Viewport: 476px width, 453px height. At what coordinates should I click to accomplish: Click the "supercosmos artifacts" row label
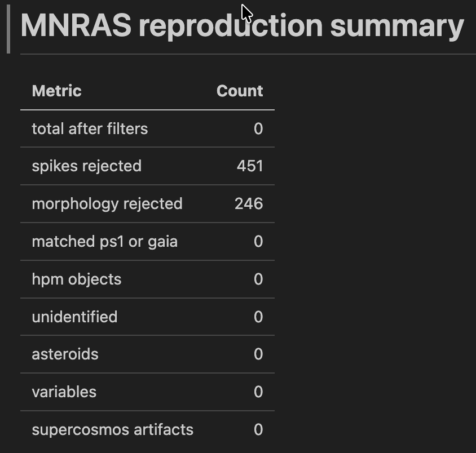[x=112, y=429]
